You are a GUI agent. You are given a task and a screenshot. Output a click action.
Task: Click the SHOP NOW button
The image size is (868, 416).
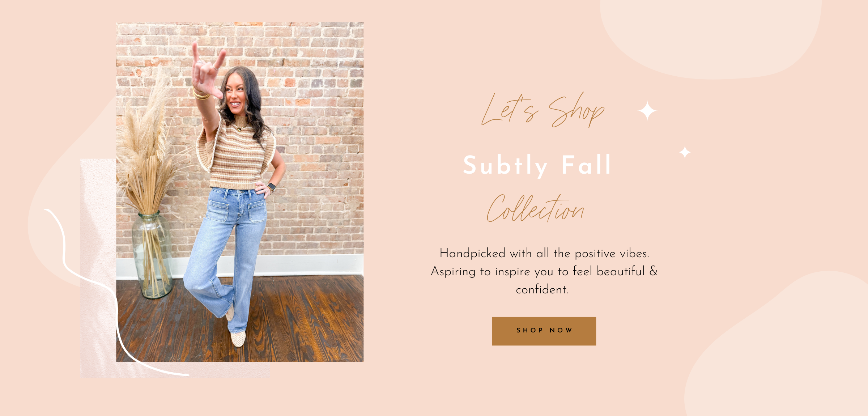544,331
